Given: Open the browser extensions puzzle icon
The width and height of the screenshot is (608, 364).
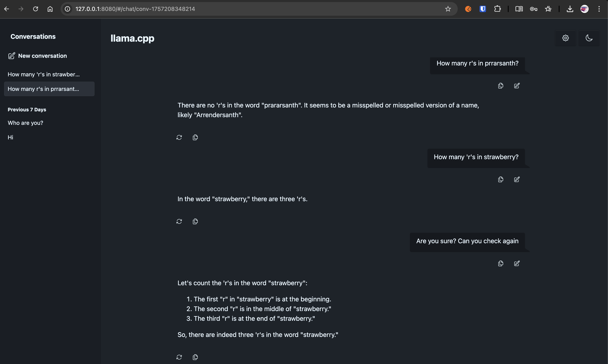Looking at the screenshot, I should [x=497, y=9].
